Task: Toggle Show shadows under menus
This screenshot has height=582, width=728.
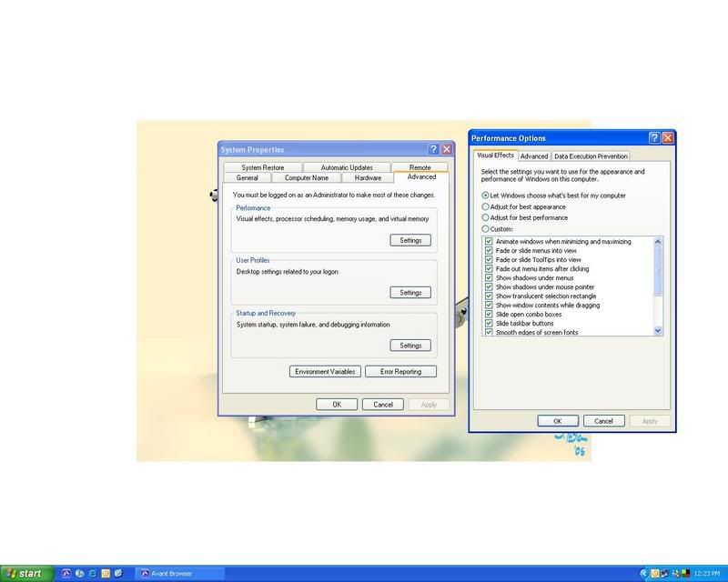Action: [489, 277]
